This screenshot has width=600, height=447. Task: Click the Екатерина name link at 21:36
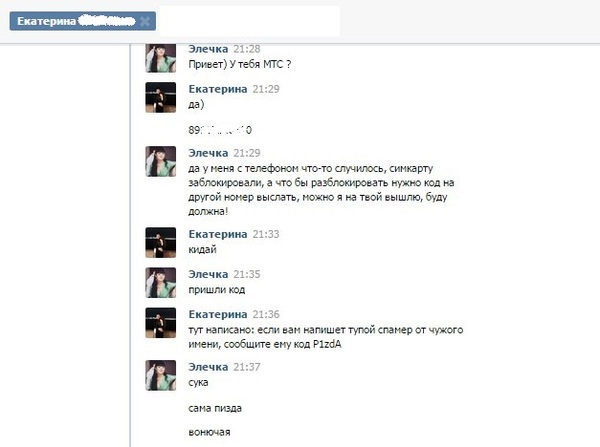(x=218, y=314)
